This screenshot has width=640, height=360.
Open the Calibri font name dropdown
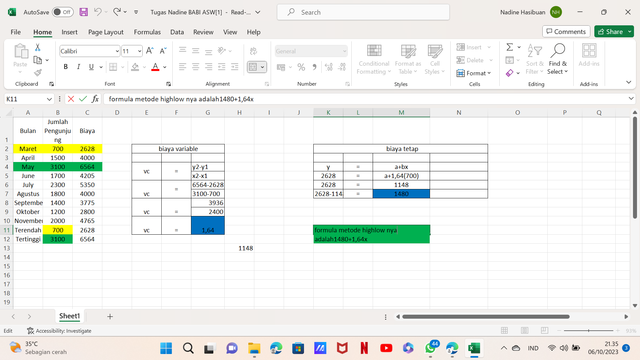pos(117,51)
